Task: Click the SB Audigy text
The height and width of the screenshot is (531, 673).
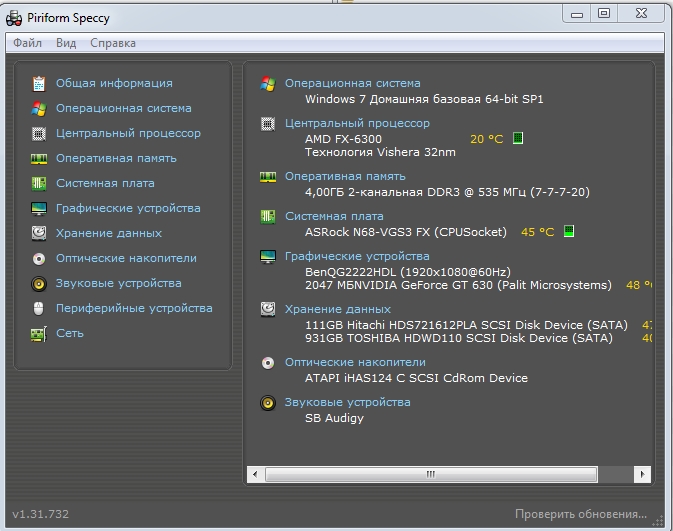Action: point(334,418)
